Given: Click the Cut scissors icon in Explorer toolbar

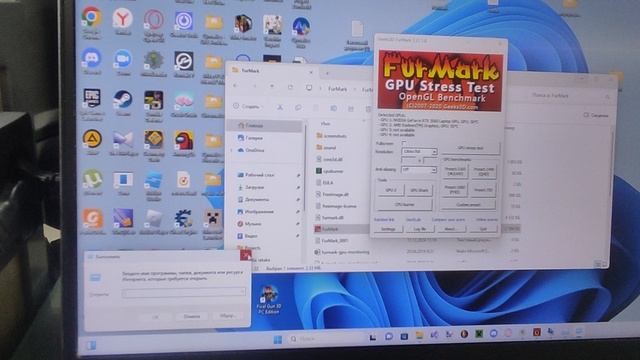Looking at the screenshot, I should click(280, 107).
